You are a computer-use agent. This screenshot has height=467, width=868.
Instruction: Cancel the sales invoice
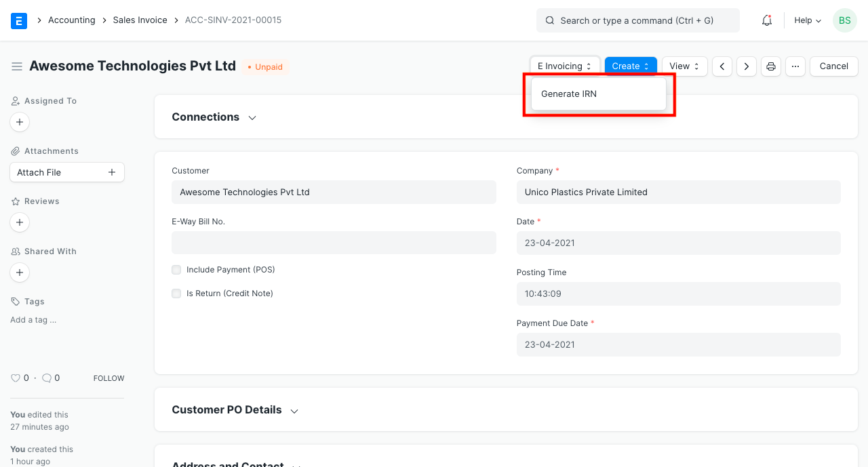833,66
